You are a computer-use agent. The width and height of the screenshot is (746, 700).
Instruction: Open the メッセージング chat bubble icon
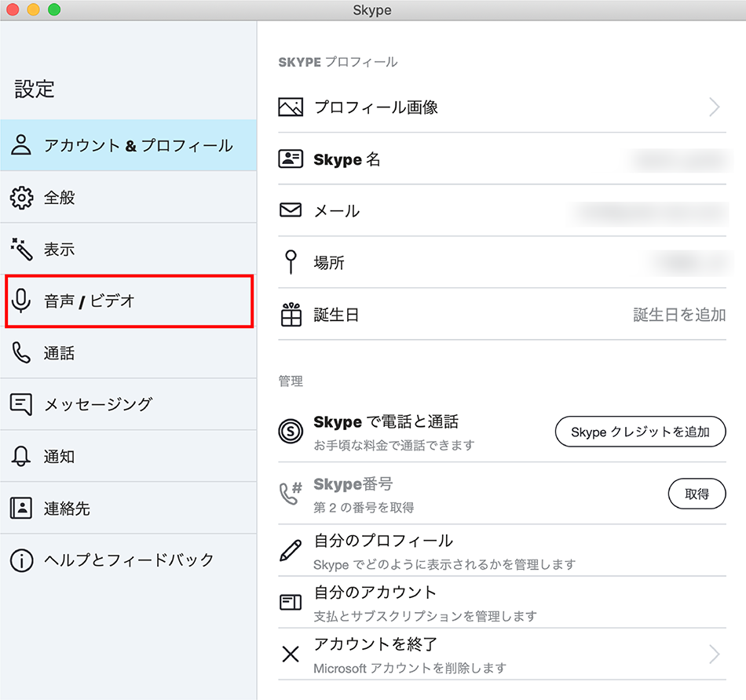(21, 404)
